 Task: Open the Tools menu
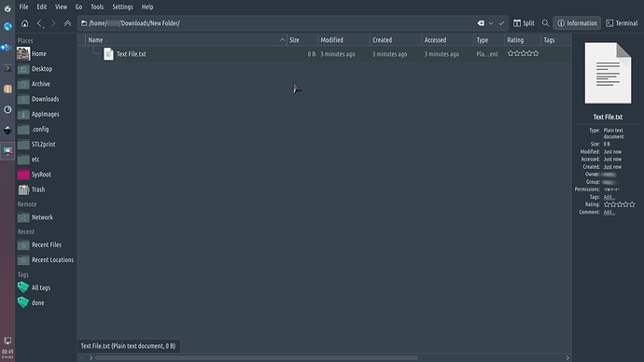point(97,7)
